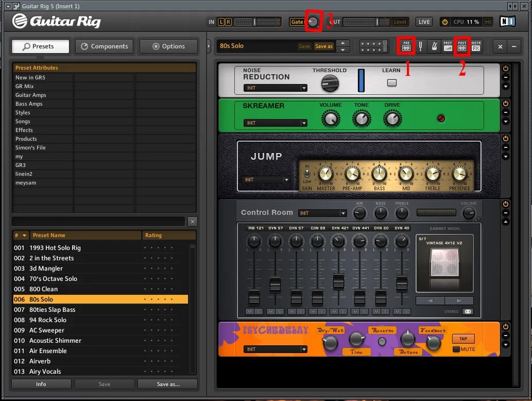This screenshot has width=532, height=401.
Task: Toggle the power icon next to CPU
Action: 444,22
